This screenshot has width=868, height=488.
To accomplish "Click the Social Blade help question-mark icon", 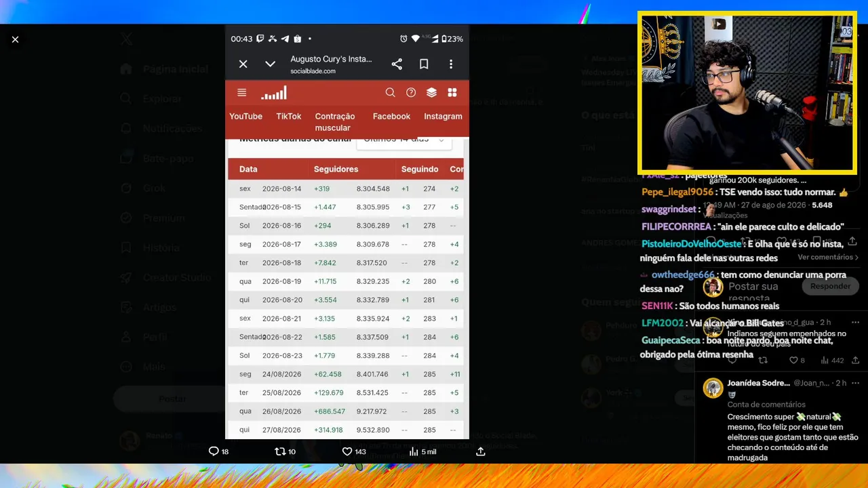I will 411,93.
